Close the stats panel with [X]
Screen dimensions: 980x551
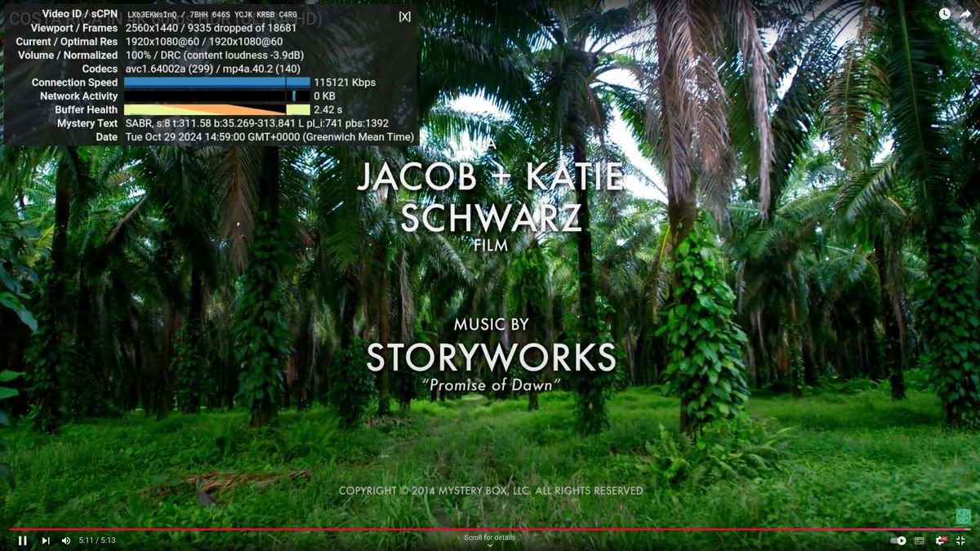click(405, 16)
